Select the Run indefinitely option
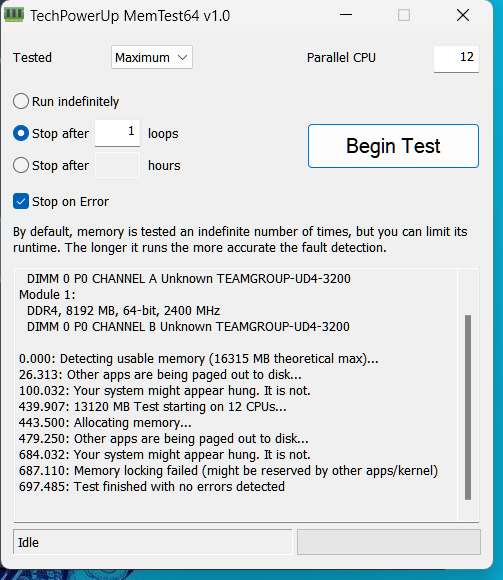Screen dimensions: 503x580 tap(21, 101)
